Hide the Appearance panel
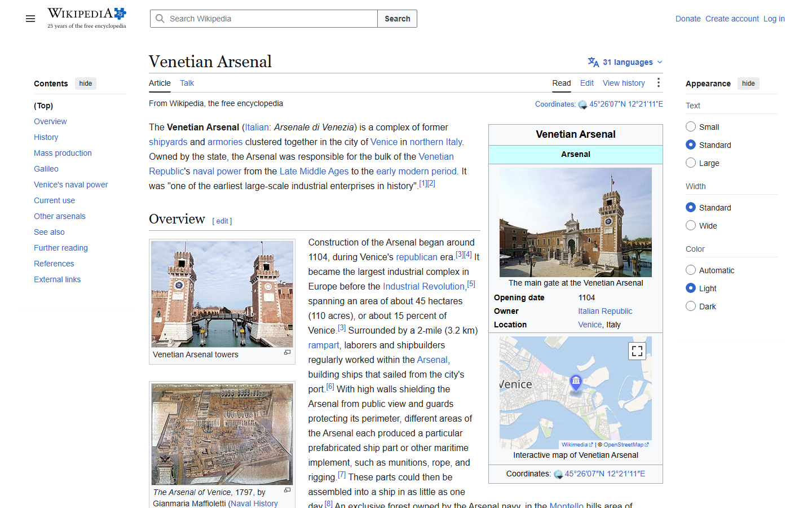812x508 pixels. pos(748,84)
